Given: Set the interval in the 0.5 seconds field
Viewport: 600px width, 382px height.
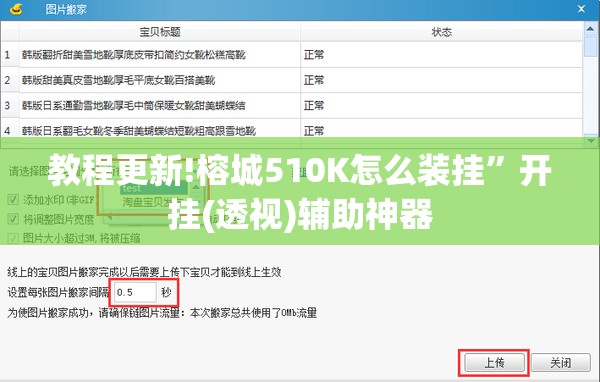Looking at the screenshot, I should 135,292.
